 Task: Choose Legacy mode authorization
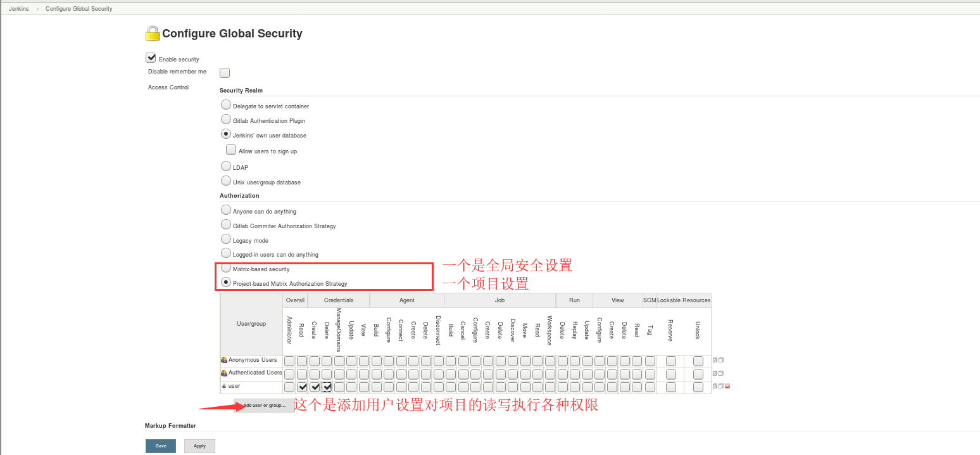[226, 239]
